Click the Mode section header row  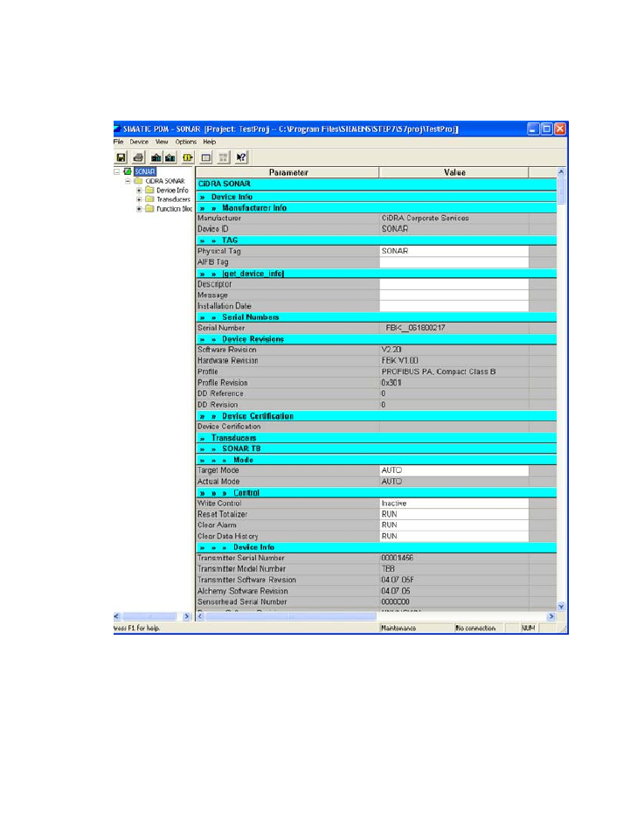pos(377,460)
